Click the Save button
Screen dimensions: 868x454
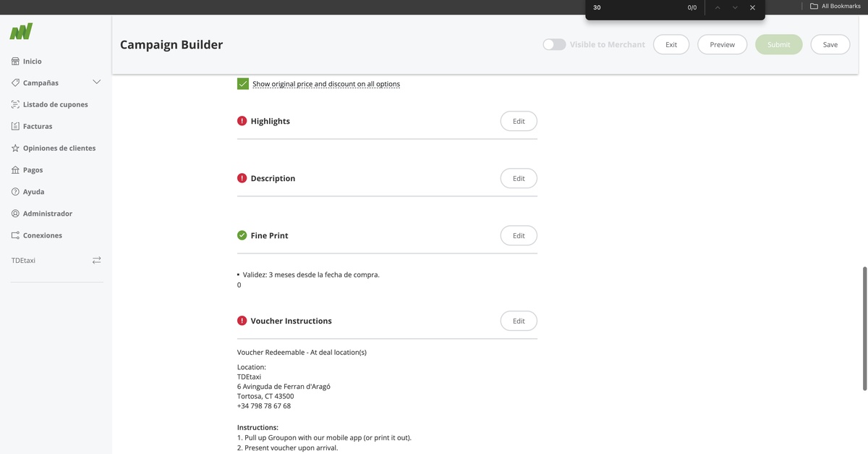pos(830,44)
